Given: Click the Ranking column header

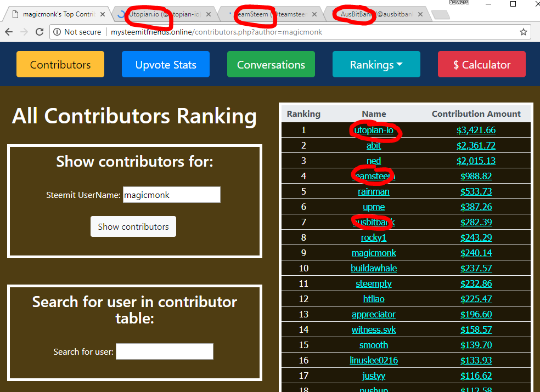Looking at the screenshot, I should (303, 114).
